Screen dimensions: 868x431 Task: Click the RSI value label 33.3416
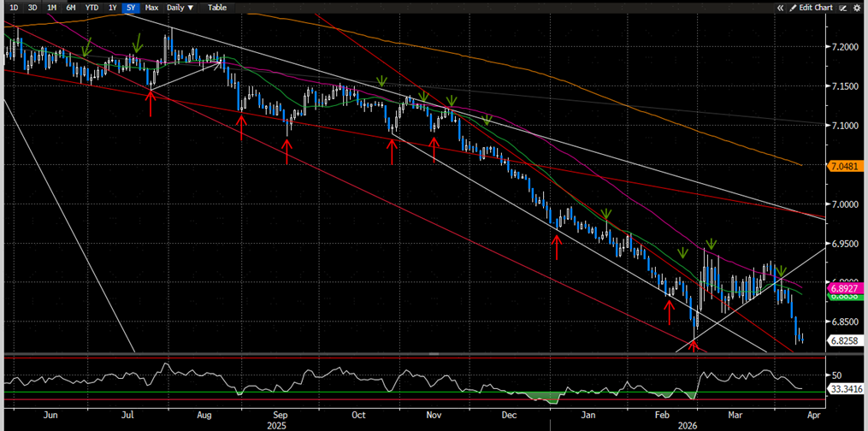[844, 389]
